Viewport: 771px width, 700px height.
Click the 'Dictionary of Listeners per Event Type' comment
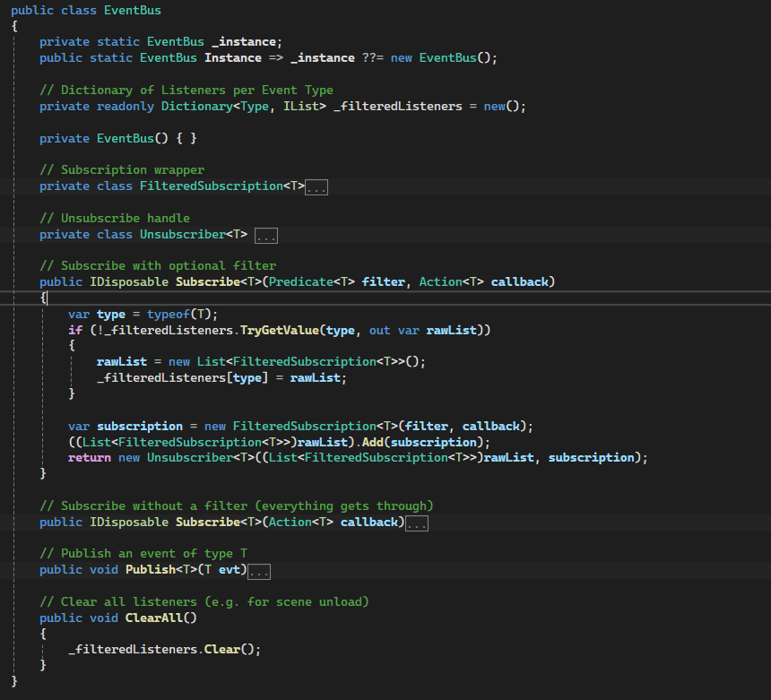click(186, 91)
